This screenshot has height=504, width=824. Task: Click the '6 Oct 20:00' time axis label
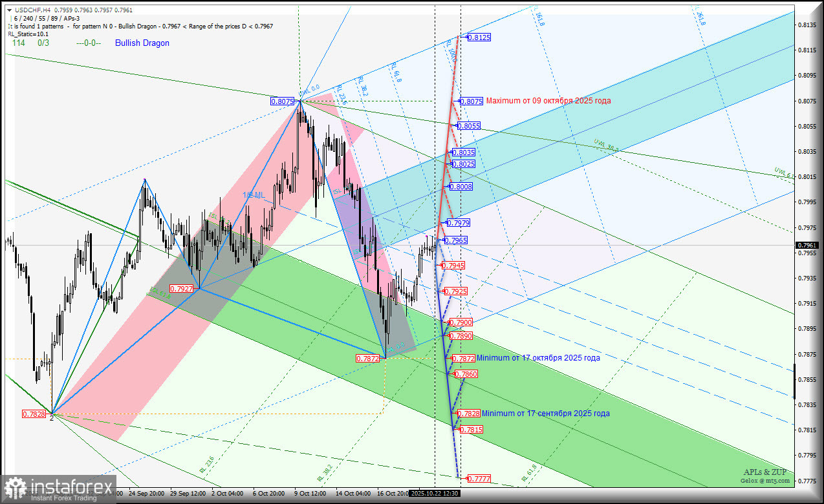(x=268, y=493)
